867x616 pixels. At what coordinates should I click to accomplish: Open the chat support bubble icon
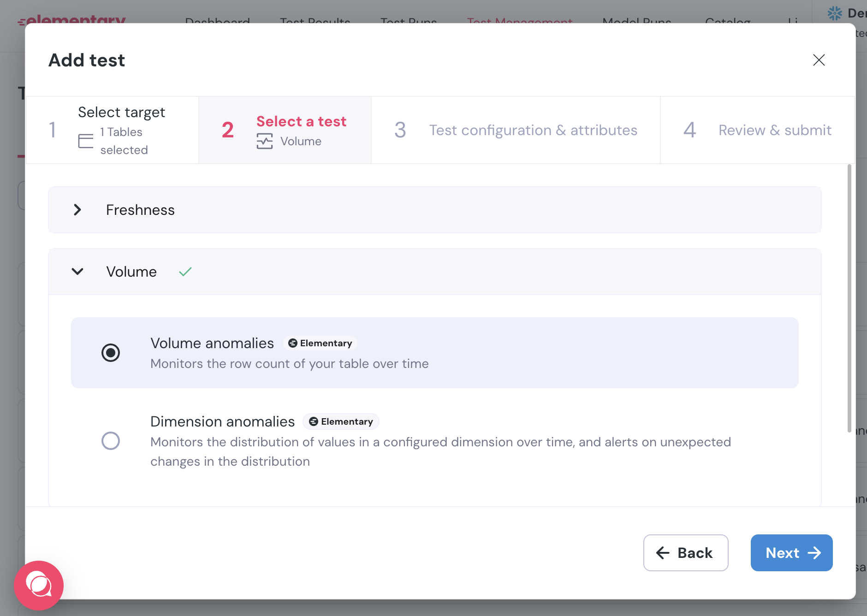pos(39,585)
